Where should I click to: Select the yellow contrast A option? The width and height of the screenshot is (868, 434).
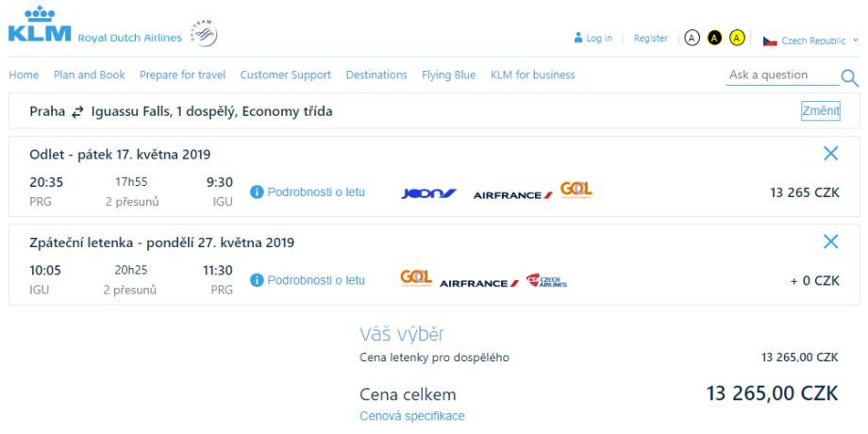738,39
